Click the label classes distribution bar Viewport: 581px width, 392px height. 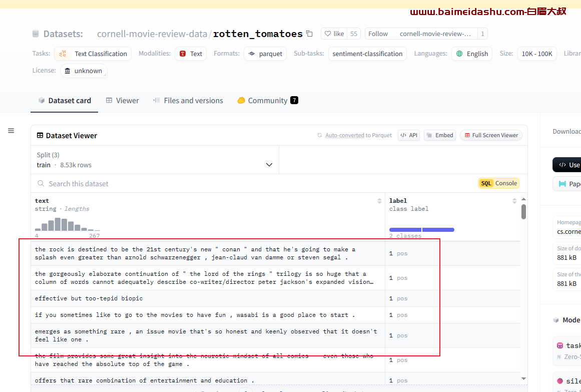[422, 230]
